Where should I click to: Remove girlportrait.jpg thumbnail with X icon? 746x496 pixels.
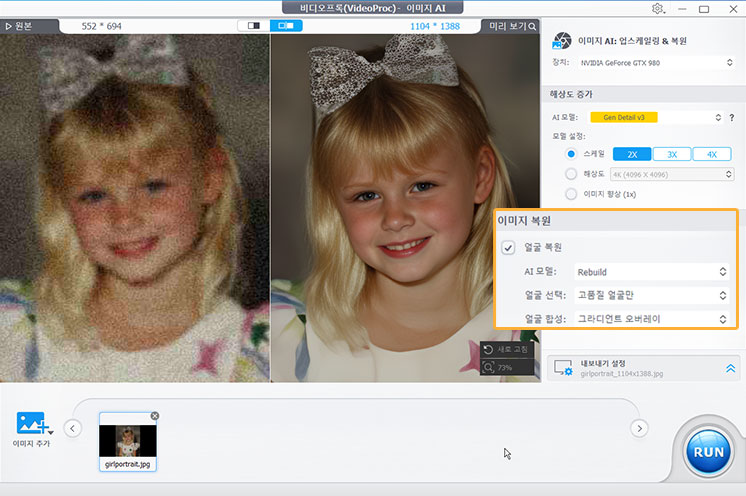pos(155,416)
